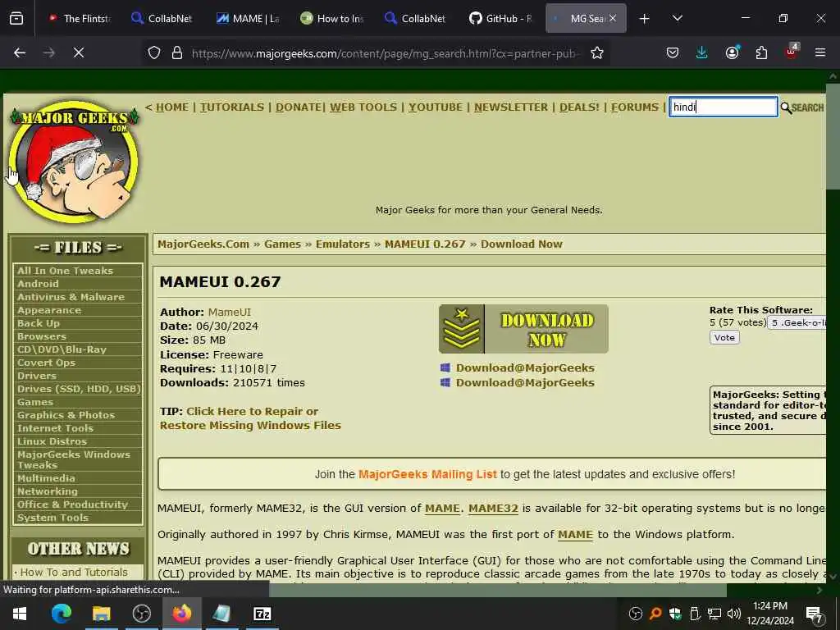840x630 pixels.
Task: Click the Emulators breadcrumb link
Action: tap(342, 244)
